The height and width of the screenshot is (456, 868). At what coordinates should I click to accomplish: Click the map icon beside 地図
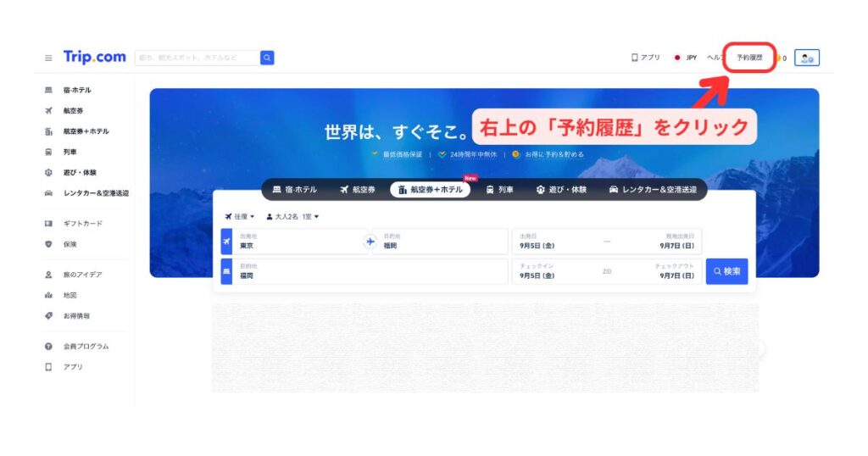pyautogui.click(x=48, y=295)
